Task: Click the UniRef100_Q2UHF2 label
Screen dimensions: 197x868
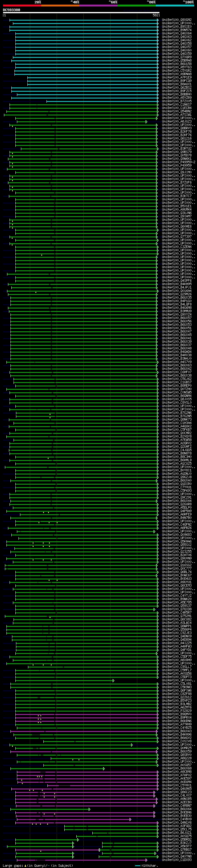Action: pyautogui.click(x=177, y=446)
